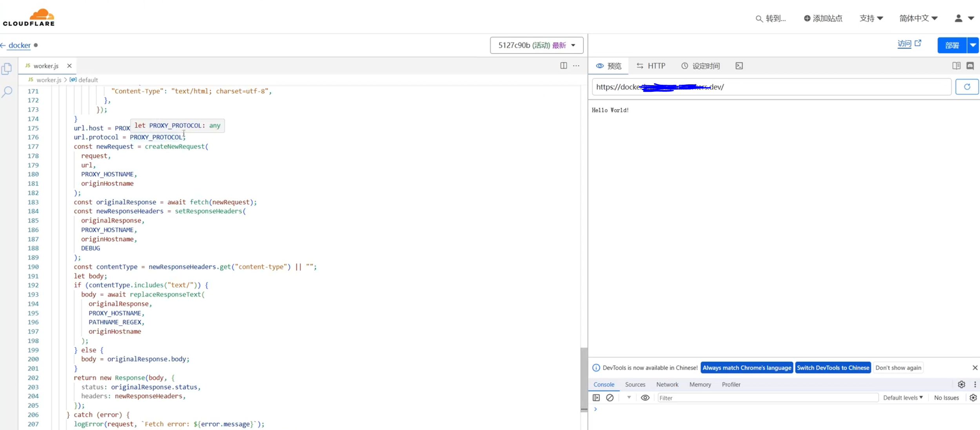Click line number 183
The image size is (980, 430).
tap(33, 202)
